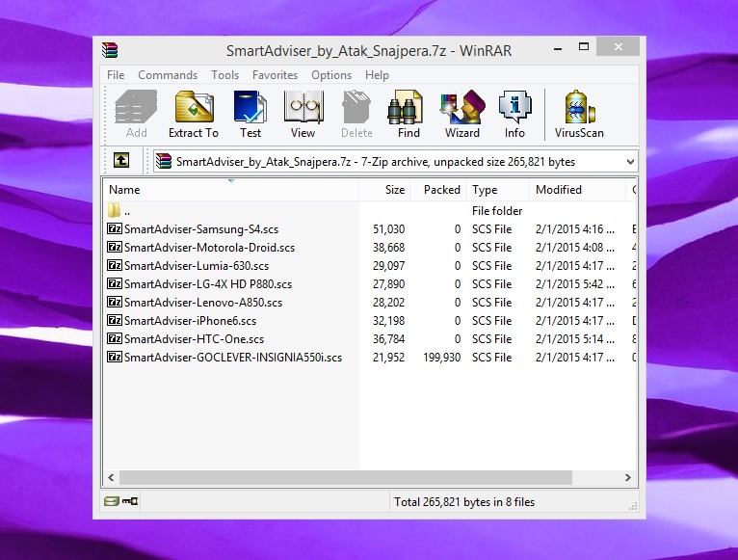738x560 pixels.
Task: Click the Add toolbar icon
Action: pos(136,114)
